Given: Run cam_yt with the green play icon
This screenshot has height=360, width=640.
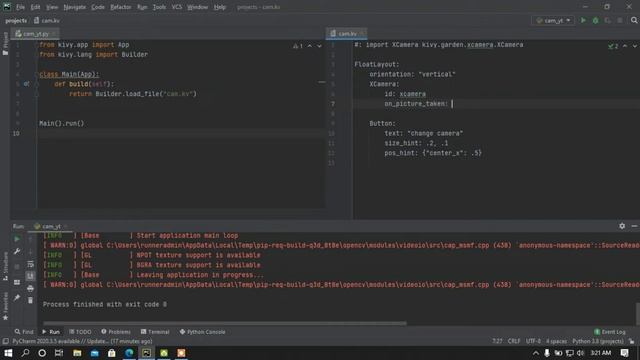Looking at the screenshot, I should coord(583,20).
